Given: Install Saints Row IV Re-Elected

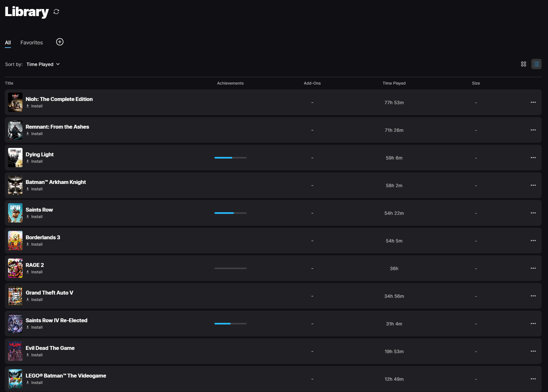Looking at the screenshot, I should [34, 327].
